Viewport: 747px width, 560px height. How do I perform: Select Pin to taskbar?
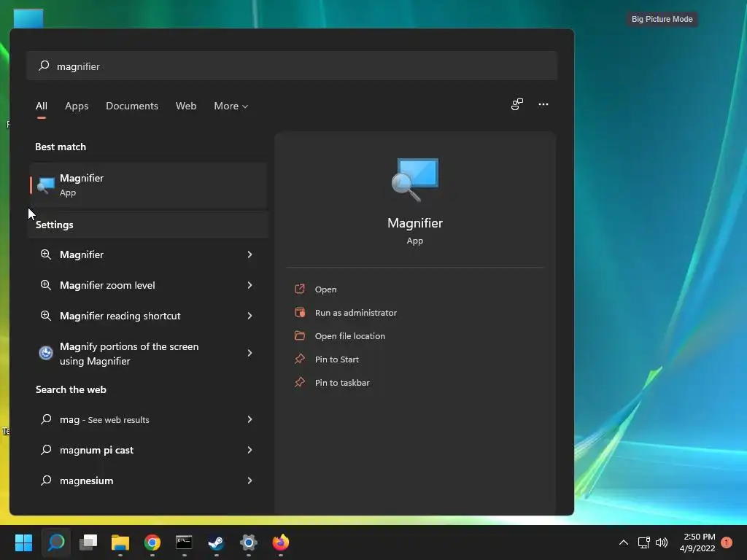click(x=342, y=383)
